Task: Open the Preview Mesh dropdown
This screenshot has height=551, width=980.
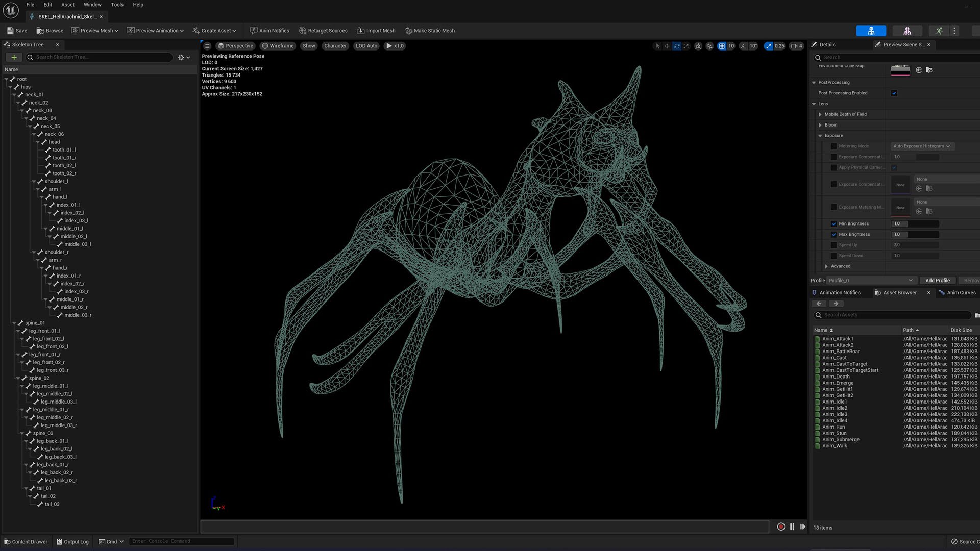Action: (94, 31)
